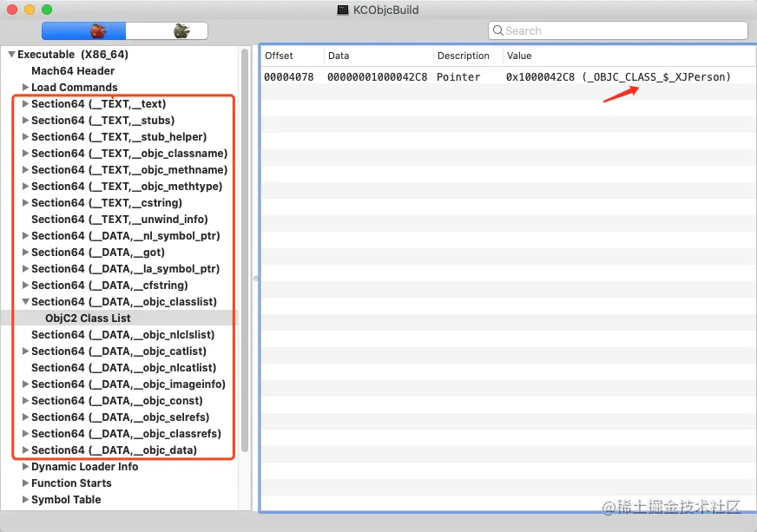
Task: Expand Section64 (__DATA,__objc_selrefs) triangle
Action: [25, 417]
